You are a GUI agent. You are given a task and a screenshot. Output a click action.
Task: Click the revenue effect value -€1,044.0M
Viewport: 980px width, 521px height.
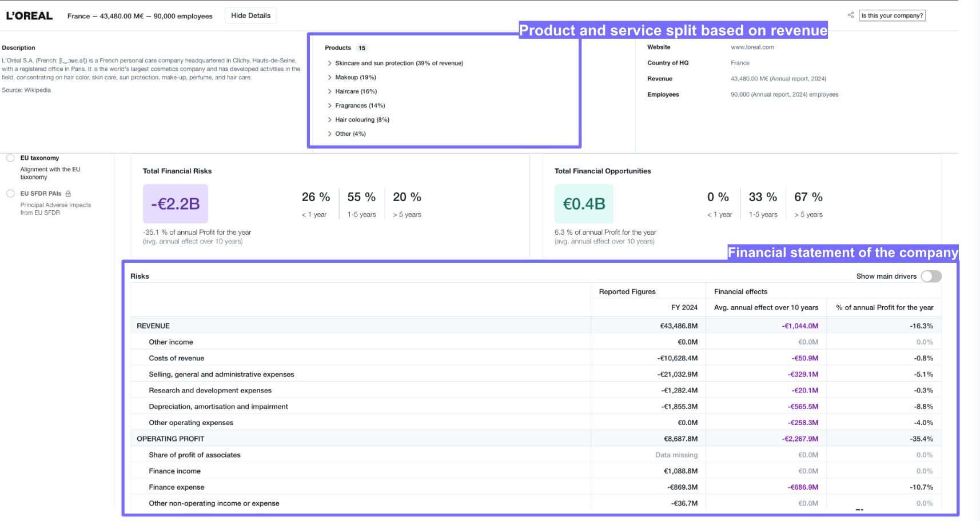tap(800, 326)
